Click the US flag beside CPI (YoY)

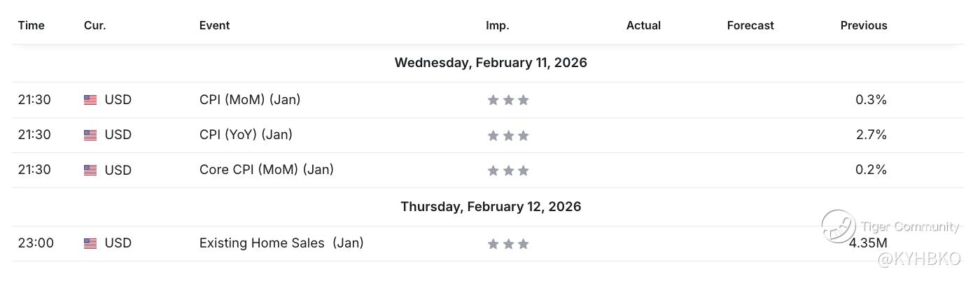tap(90, 135)
